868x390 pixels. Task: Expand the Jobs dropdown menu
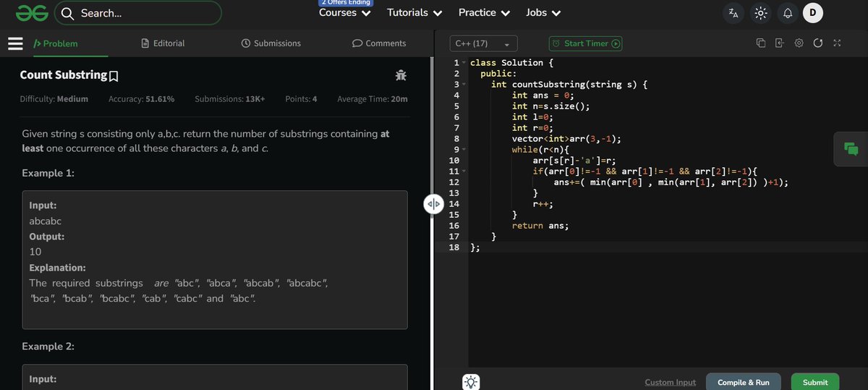click(x=543, y=13)
